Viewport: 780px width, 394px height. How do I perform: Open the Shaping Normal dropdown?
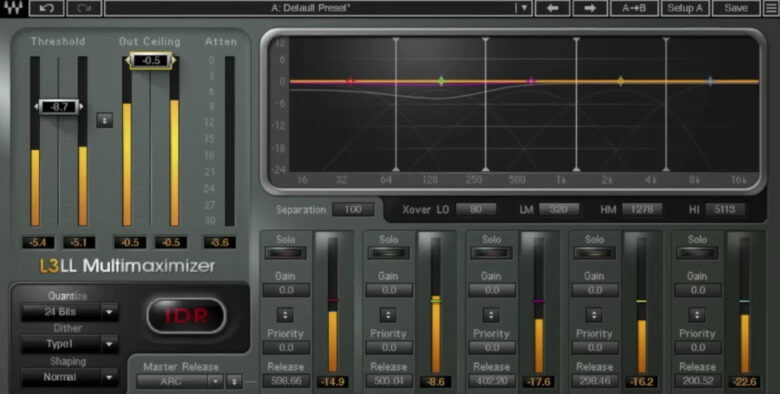[x=70, y=377]
